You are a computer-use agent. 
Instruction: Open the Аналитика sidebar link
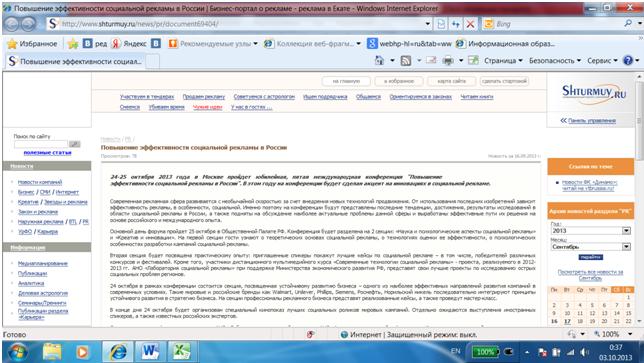point(31,283)
